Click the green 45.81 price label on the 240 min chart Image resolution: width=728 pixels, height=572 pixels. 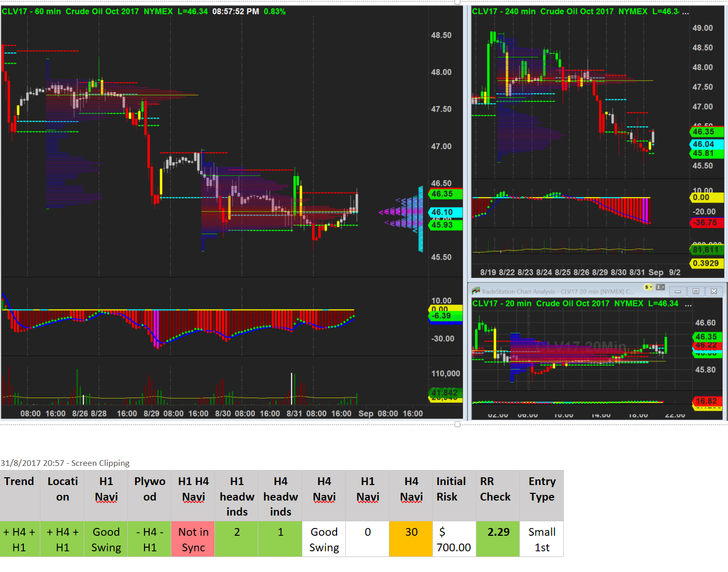pos(707,153)
